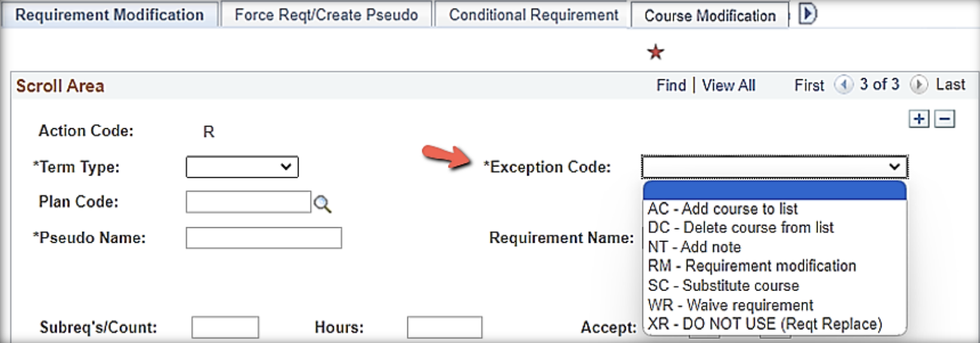Go to previous row arrow icon
980x343 pixels.
click(843, 85)
